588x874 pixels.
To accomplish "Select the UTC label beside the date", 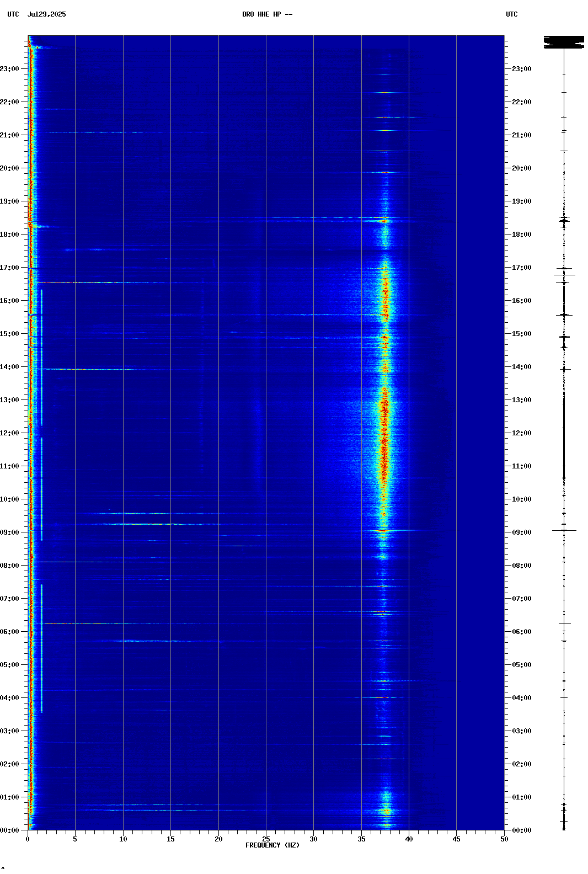I will (13, 14).
